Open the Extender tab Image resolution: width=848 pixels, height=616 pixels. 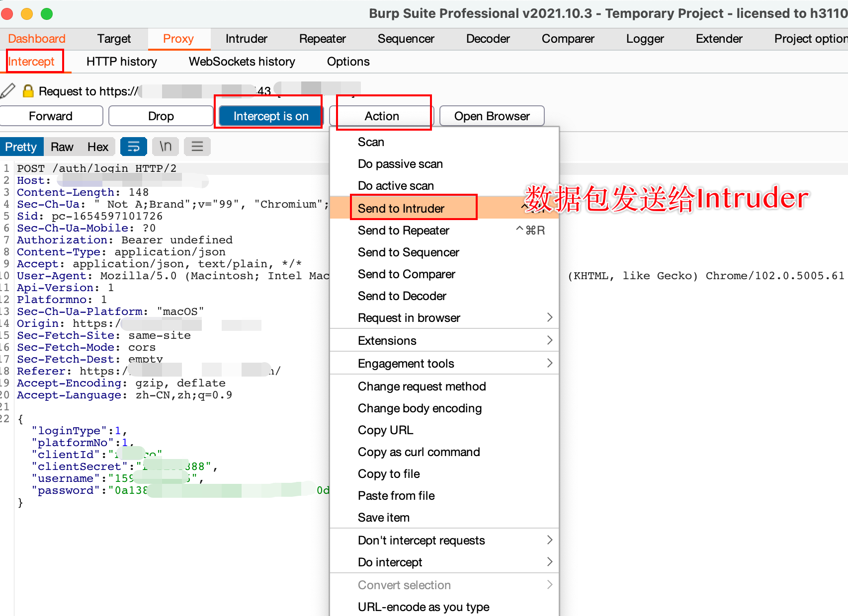coord(719,39)
